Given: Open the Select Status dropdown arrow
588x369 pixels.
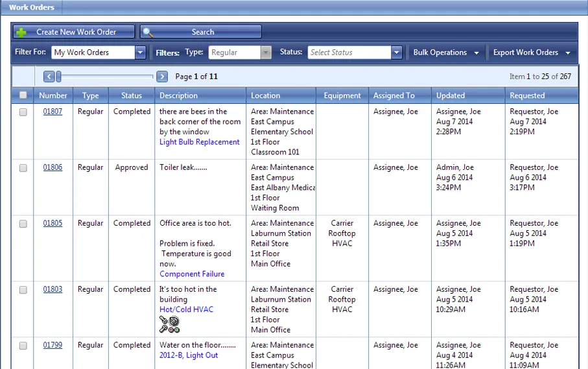Looking at the screenshot, I should (x=397, y=53).
